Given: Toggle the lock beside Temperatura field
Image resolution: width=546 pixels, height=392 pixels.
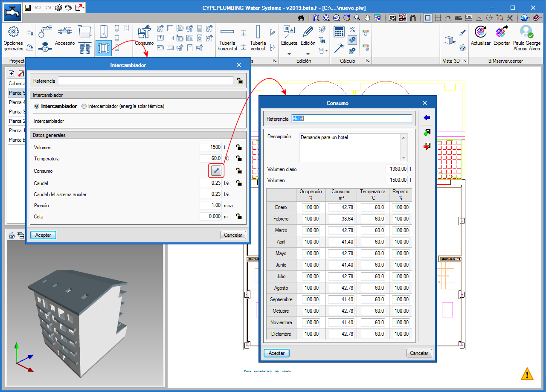Looking at the screenshot, I should point(239,158).
